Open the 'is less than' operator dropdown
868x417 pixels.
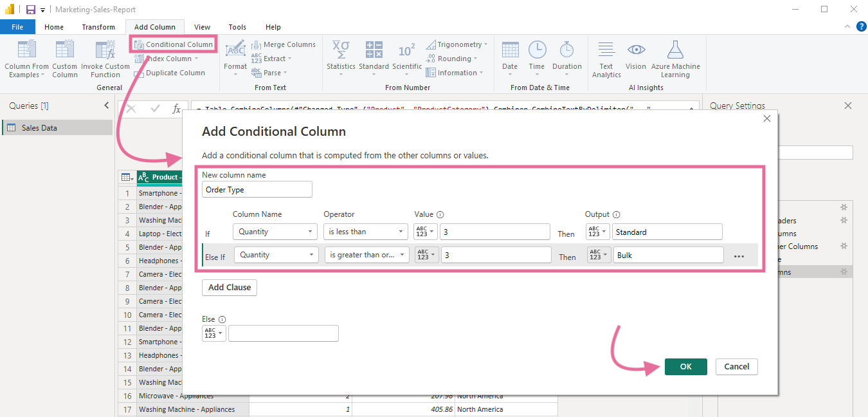[365, 231]
